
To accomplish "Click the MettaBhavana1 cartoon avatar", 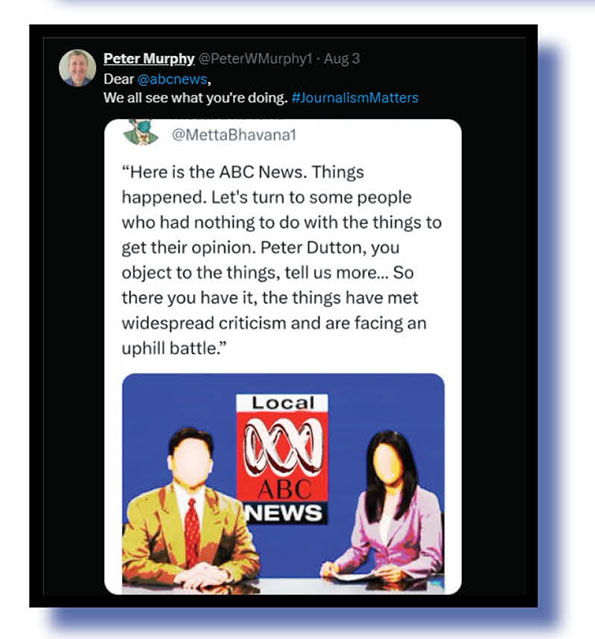I will pyautogui.click(x=141, y=132).
